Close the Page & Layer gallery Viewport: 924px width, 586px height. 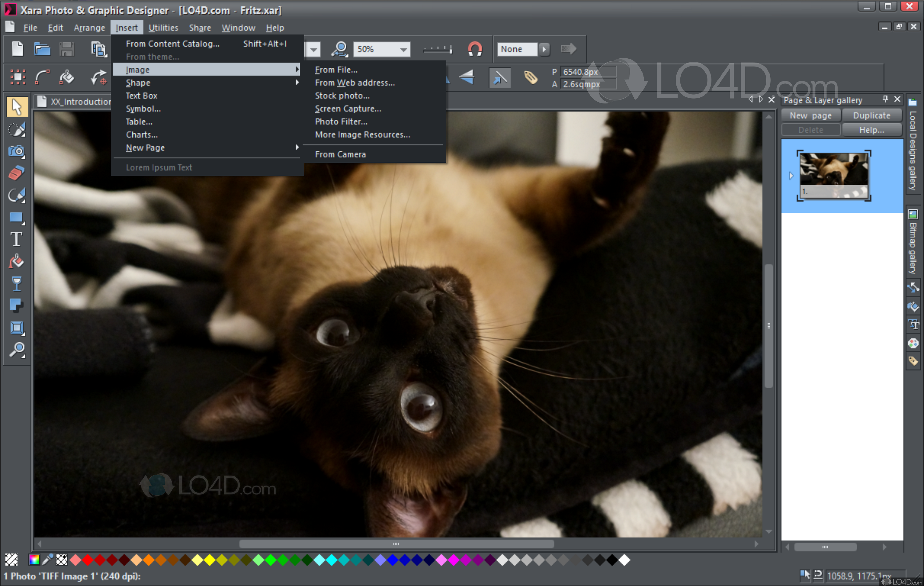pos(897,99)
